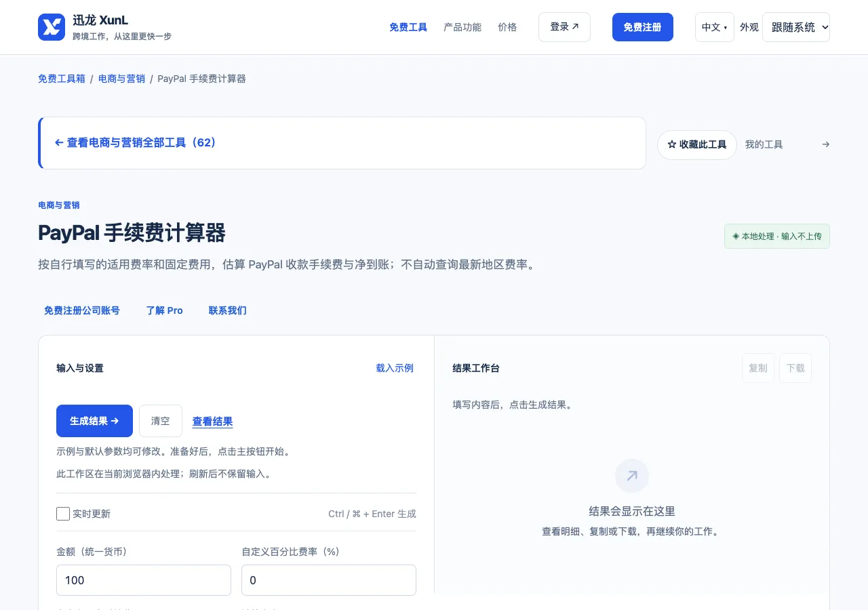The width and height of the screenshot is (868, 610).
Task: Click the arrow icon beside 我的工具
Action: [x=825, y=144]
